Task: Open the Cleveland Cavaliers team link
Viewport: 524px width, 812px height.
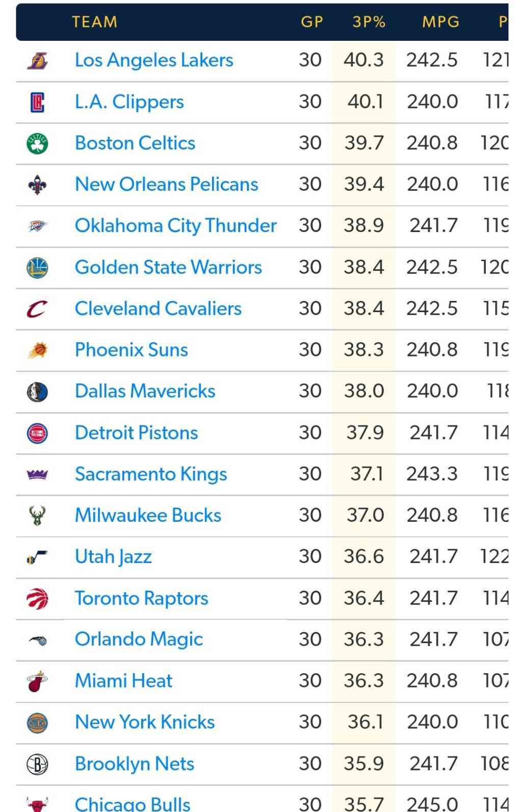Action: tap(158, 309)
